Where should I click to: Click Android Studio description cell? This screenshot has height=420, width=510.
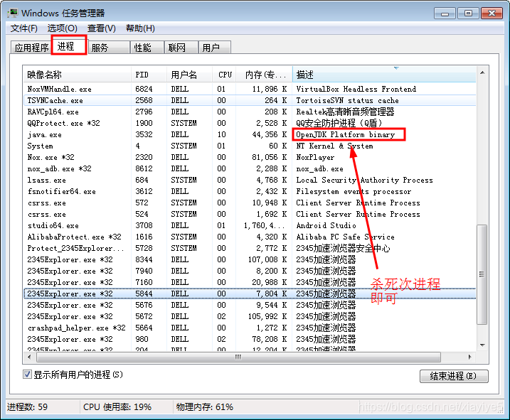(326, 225)
